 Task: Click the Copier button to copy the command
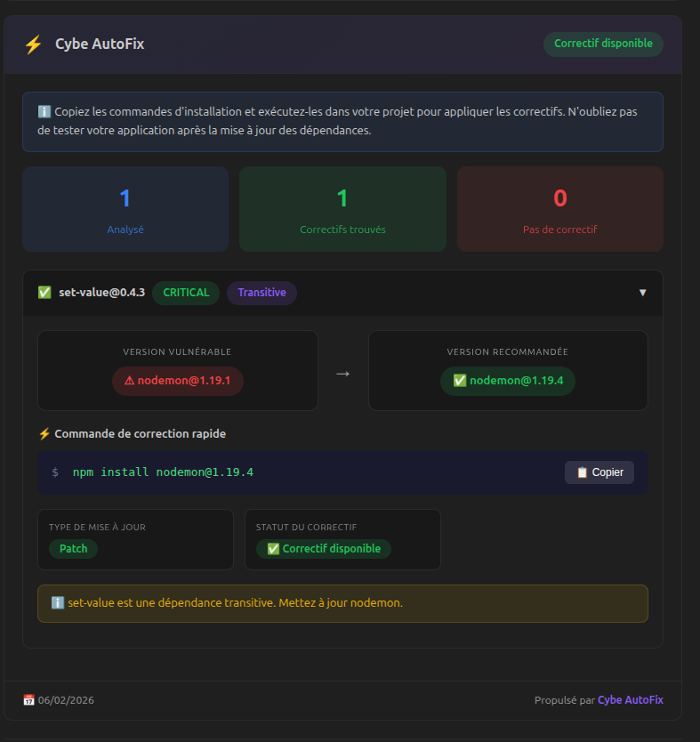click(x=599, y=472)
